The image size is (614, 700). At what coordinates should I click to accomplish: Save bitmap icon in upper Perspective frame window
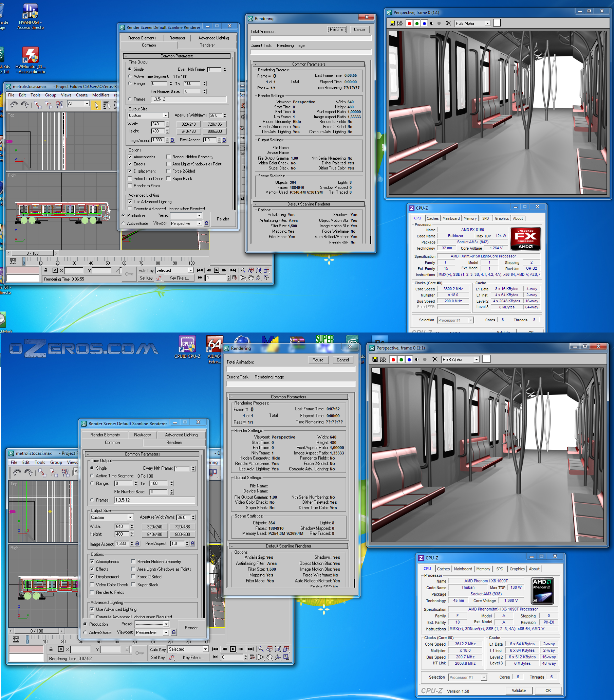392,23
